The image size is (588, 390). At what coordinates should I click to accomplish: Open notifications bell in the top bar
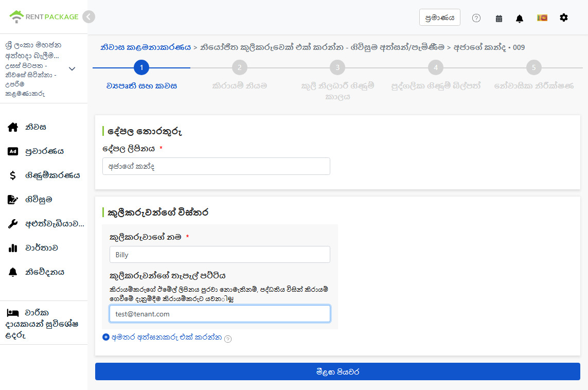520,19
